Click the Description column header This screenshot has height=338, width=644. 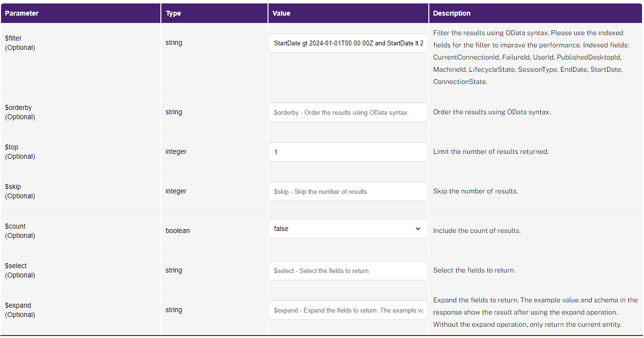coord(451,13)
